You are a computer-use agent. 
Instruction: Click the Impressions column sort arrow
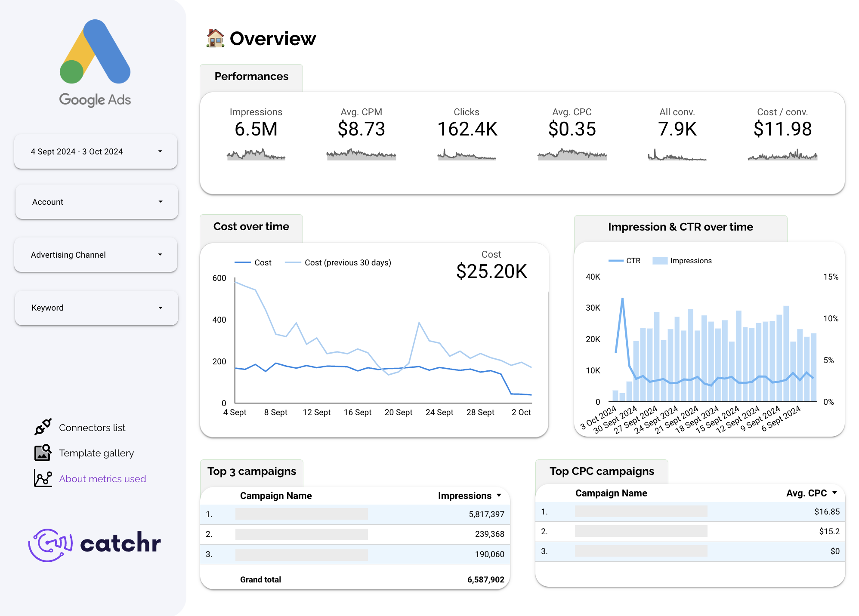tap(499, 495)
